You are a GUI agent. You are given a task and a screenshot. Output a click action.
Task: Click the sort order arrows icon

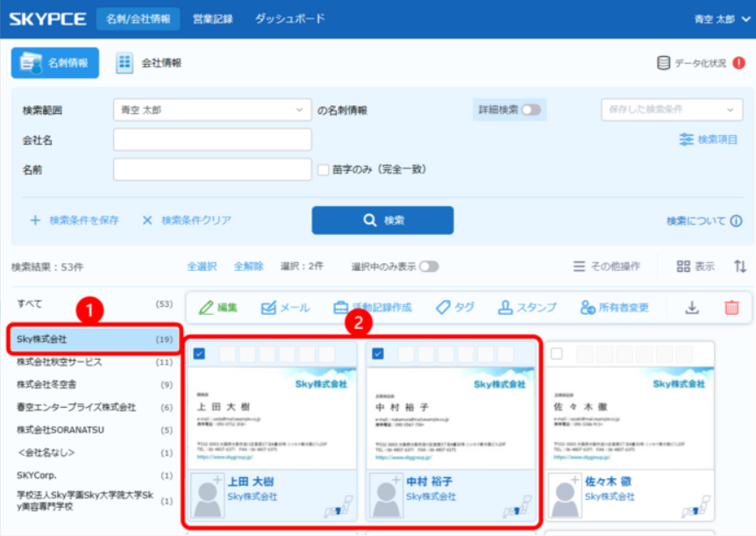coord(739,266)
